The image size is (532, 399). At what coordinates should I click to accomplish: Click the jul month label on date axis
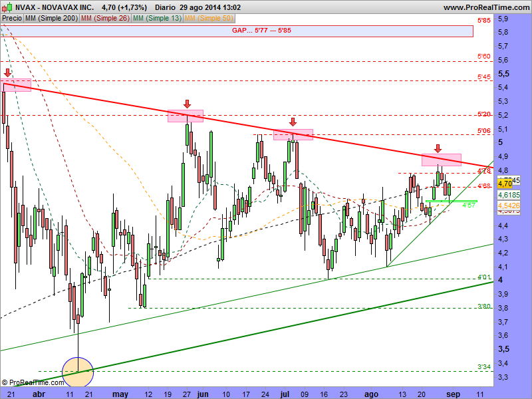[285, 394]
